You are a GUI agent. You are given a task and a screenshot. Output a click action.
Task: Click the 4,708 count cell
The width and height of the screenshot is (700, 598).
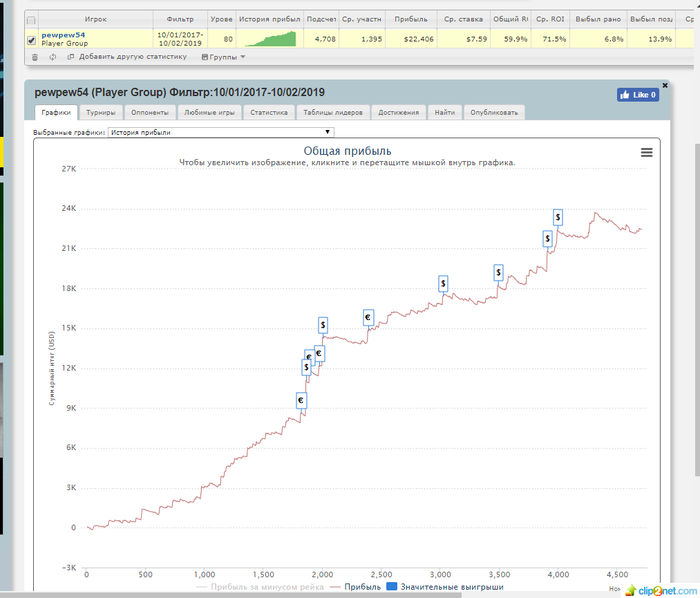pyautogui.click(x=321, y=39)
